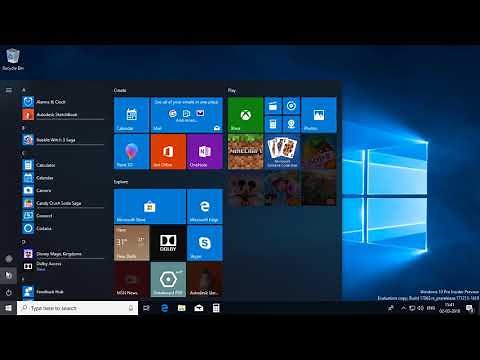Open the Microsoft Store tile
The image size is (480, 360).
tap(150, 206)
